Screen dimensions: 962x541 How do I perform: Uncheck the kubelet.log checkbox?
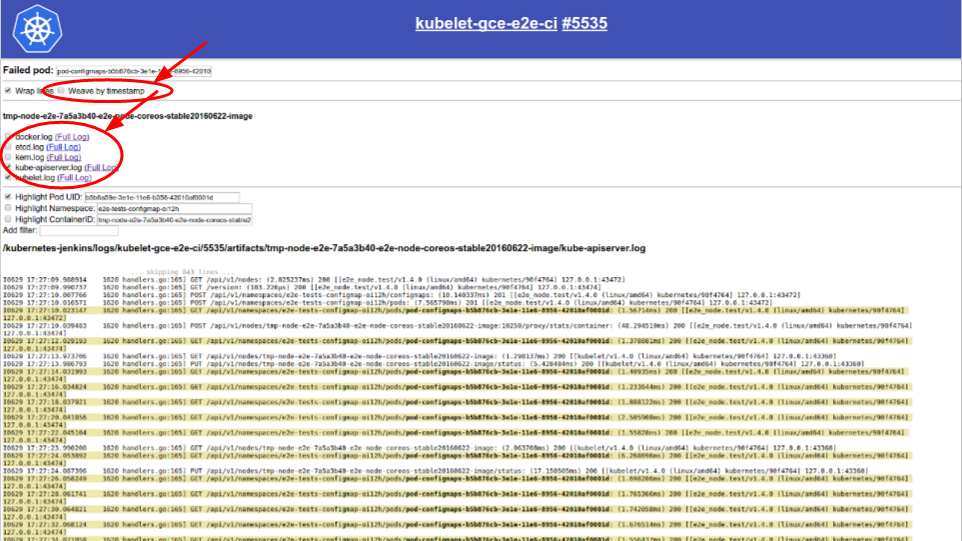(8, 177)
